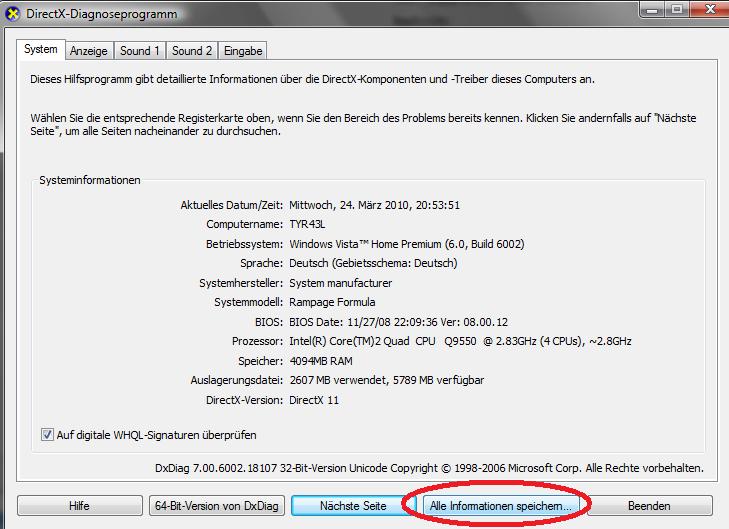The height and width of the screenshot is (529, 729).
Task: Click the Intel Core 2 Quad processor value
Action: pos(460,341)
